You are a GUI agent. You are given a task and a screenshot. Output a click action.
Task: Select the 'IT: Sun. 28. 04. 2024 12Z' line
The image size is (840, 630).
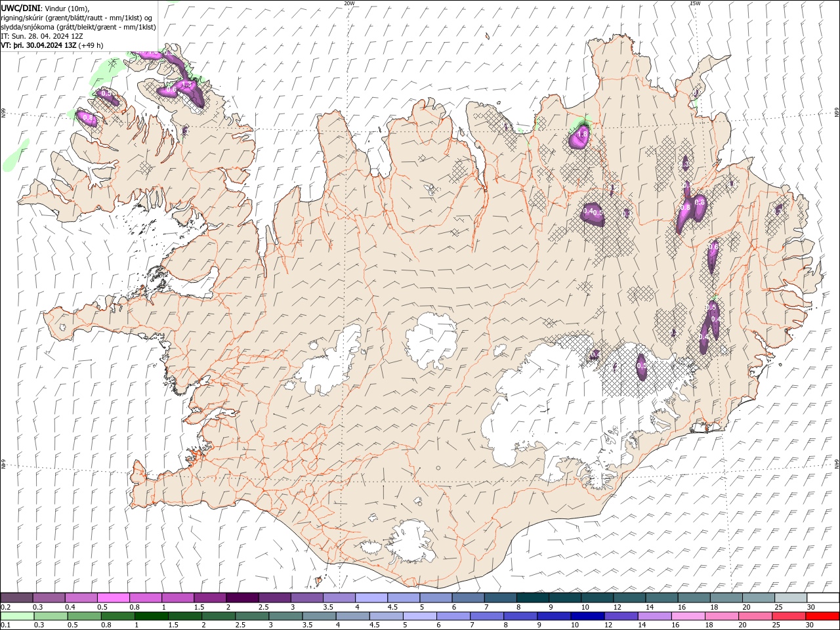coord(42,36)
